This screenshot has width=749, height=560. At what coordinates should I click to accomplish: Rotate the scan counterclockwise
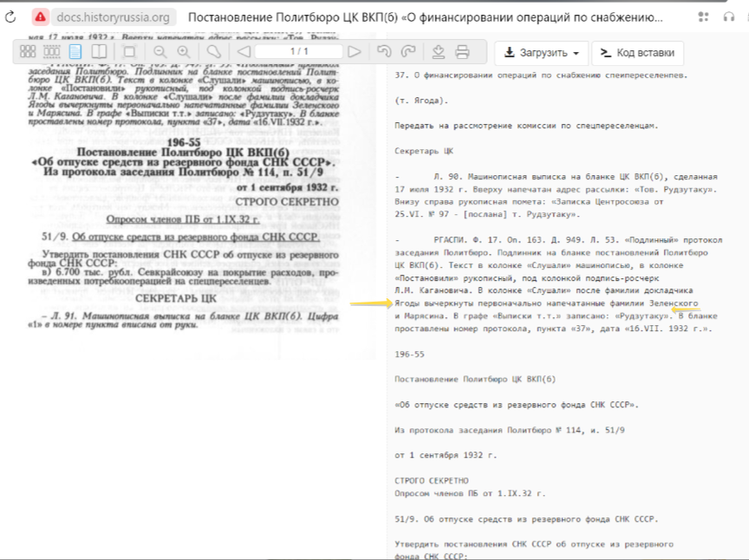(384, 52)
